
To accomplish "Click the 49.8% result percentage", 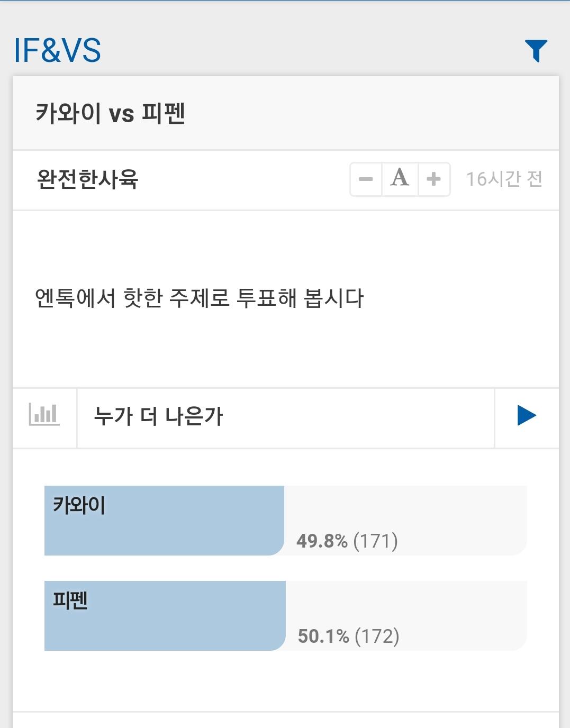I will coord(322,541).
